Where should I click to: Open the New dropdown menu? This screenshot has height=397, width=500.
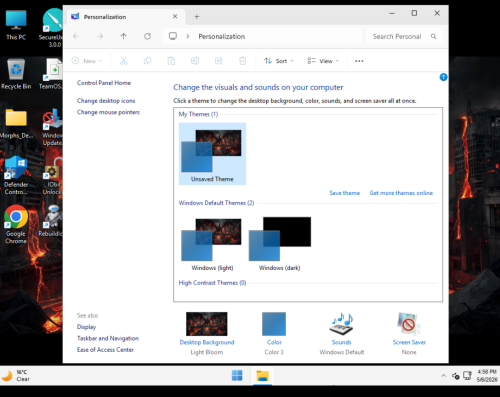(87, 61)
